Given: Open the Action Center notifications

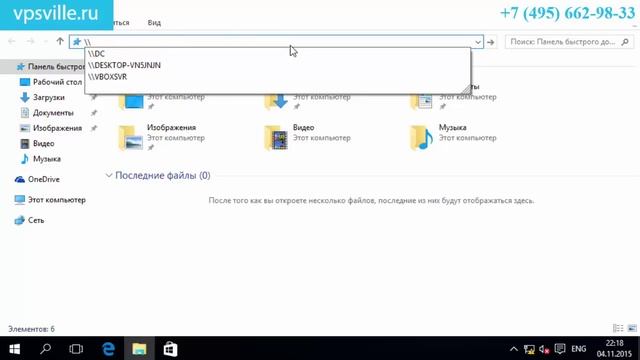Looking at the screenshot, I should pyautogui.click(x=560, y=349).
